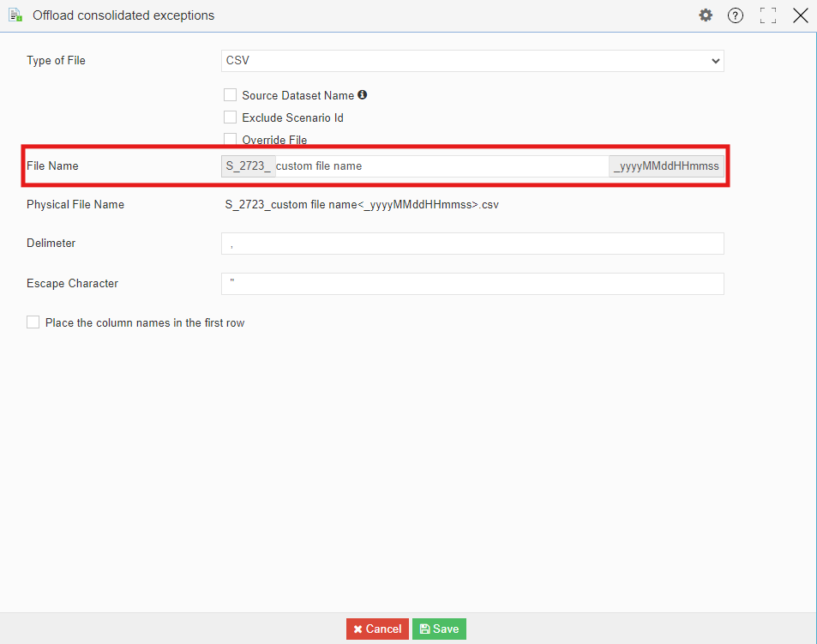Screen dimensions: 817x644
Task: Click the _yyyyMMddHHmmss timestamp suffix
Action: pos(666,166)
